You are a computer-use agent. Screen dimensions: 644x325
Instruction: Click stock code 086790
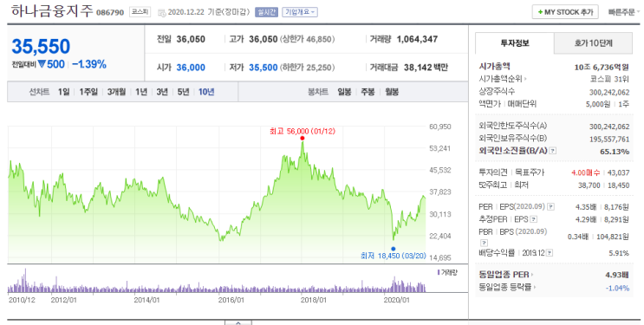[110, 13]
